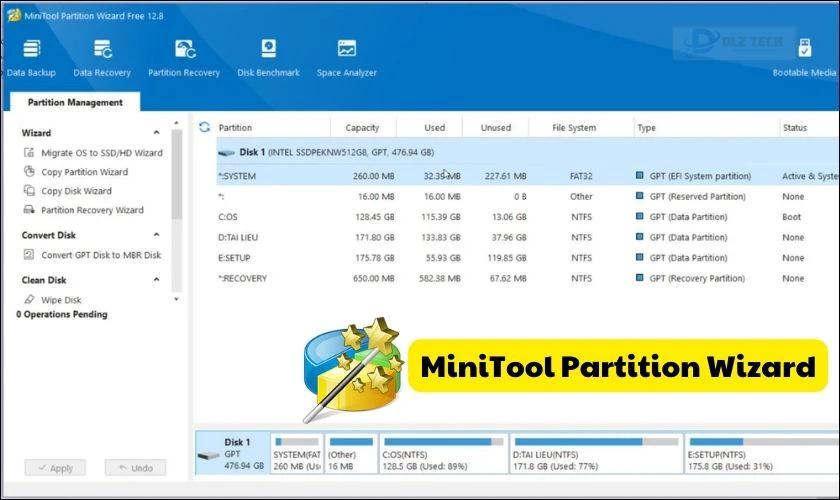840x500 pixels.
Task: Click type color square of SYSTEM row
Action: (639, 175)
